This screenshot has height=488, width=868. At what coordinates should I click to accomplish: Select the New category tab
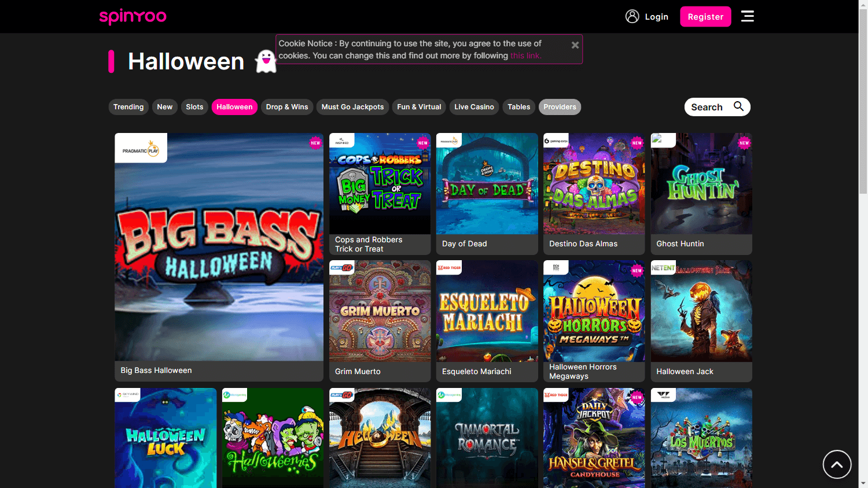point(165,107)
